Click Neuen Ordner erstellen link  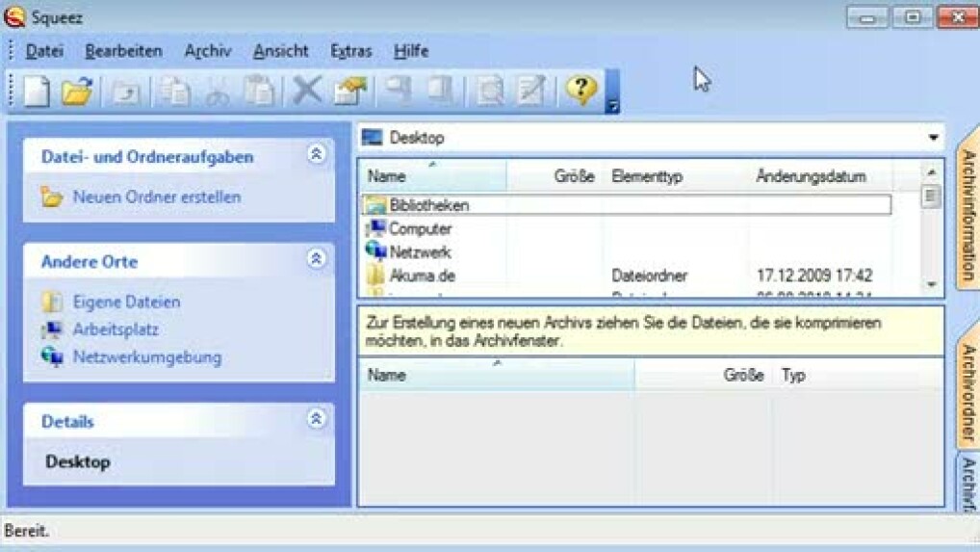tap(157, 197)
